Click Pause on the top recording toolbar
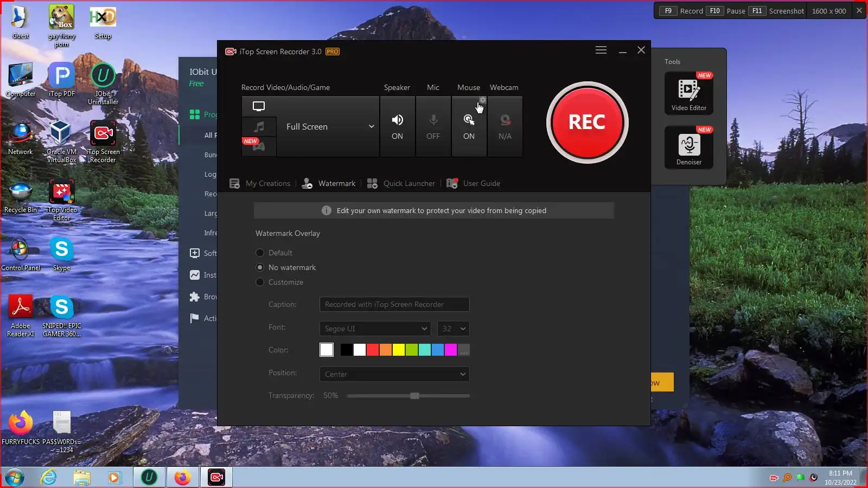 click(x=736, y=11)
